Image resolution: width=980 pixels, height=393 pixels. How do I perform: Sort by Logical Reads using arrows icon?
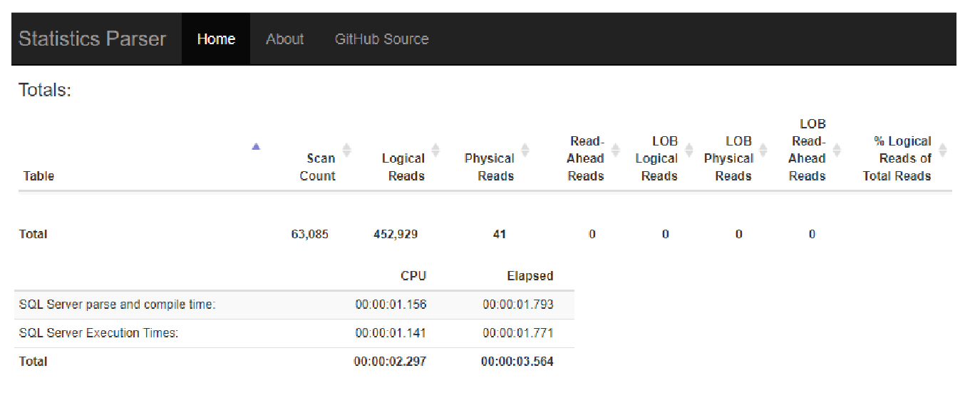tap(435, 150)
